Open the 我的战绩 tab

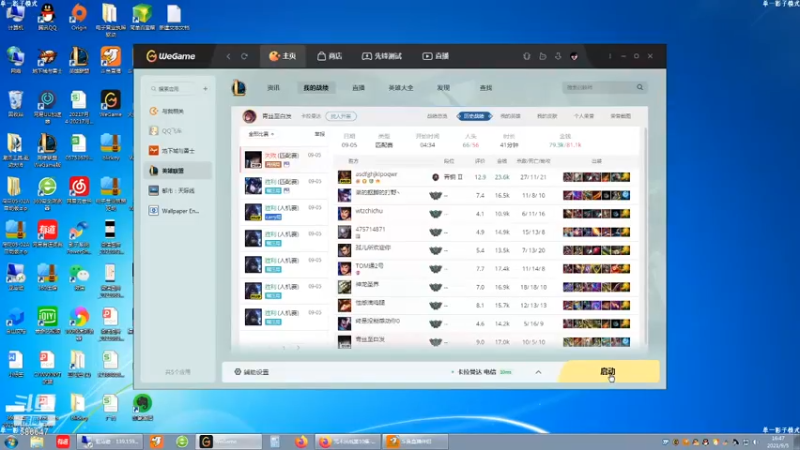(x=316, y=88)
